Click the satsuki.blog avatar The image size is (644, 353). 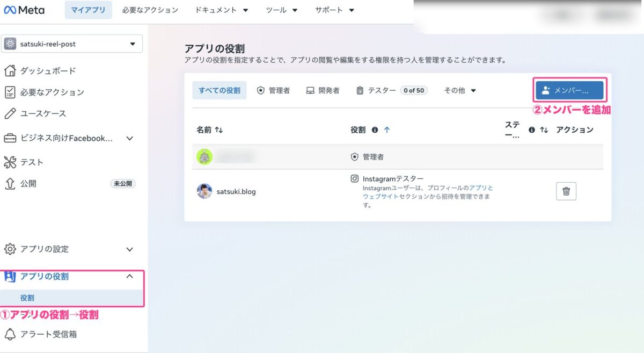pyautogui.click(x=204, y=191)
